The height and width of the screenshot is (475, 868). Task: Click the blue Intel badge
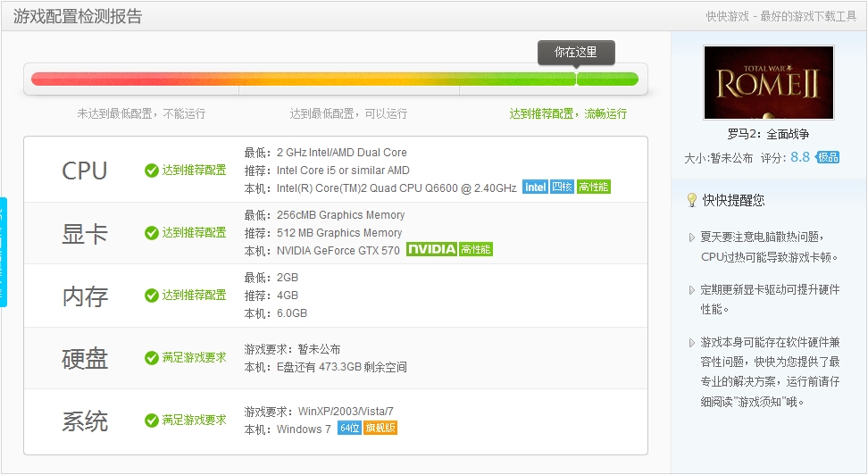535,187
